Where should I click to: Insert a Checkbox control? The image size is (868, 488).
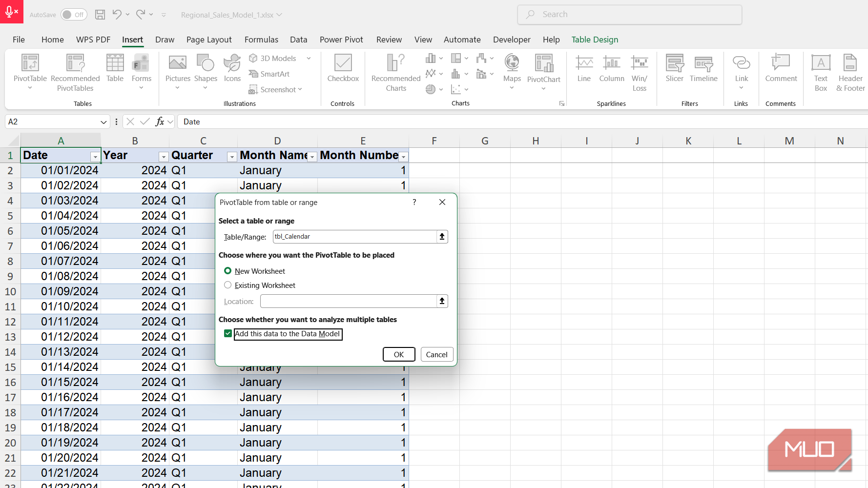coord(343,68)
